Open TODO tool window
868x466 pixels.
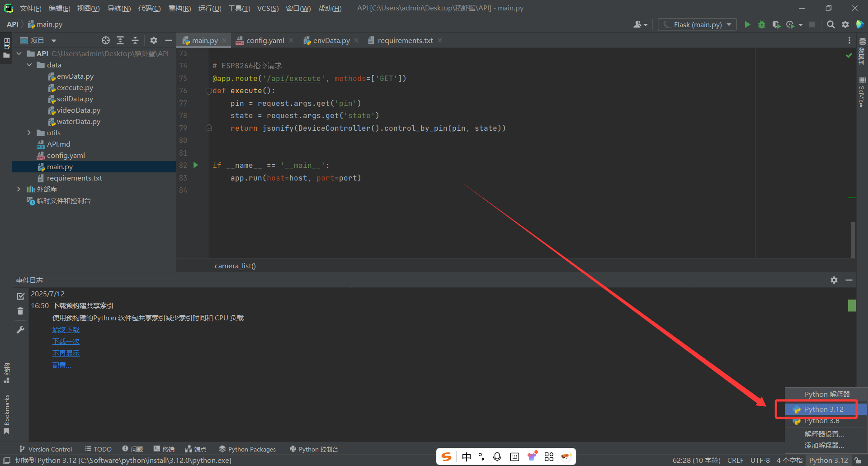tap(98, 449)
